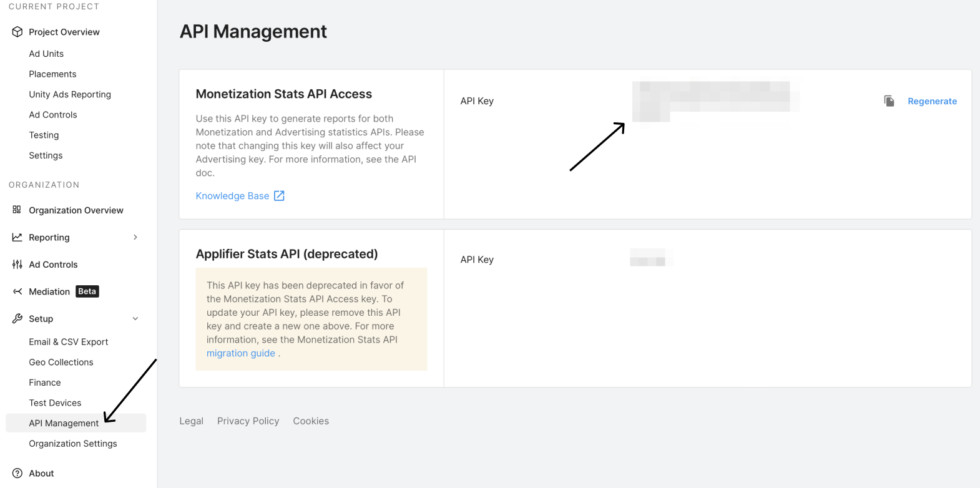
Task: Click the Ad Controls sliders icon
Action: (x=17, y=265)
